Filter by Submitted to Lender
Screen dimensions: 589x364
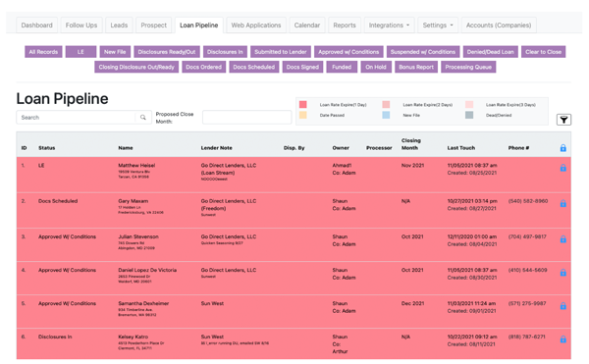tap(281, 52)
